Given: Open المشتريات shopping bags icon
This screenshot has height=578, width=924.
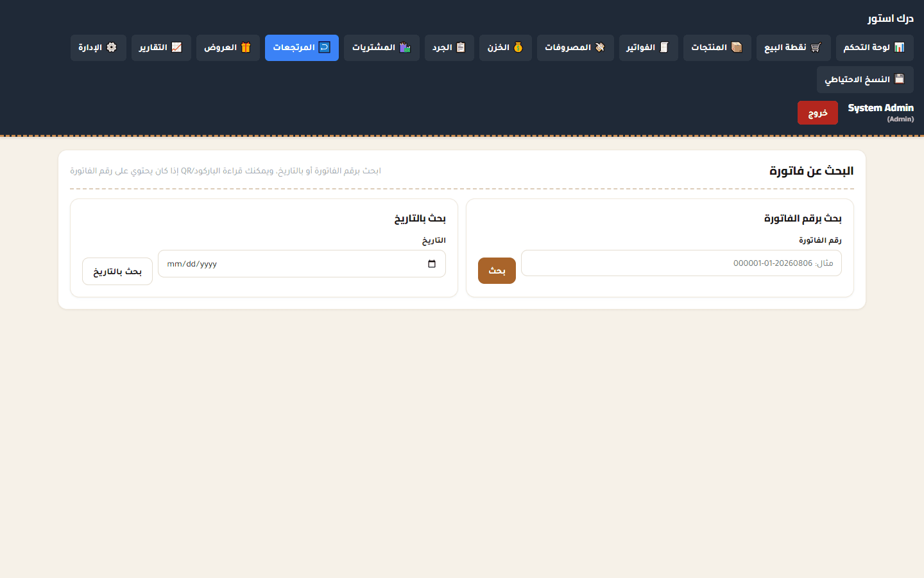Looking at the screenshot, I should 405,48.
